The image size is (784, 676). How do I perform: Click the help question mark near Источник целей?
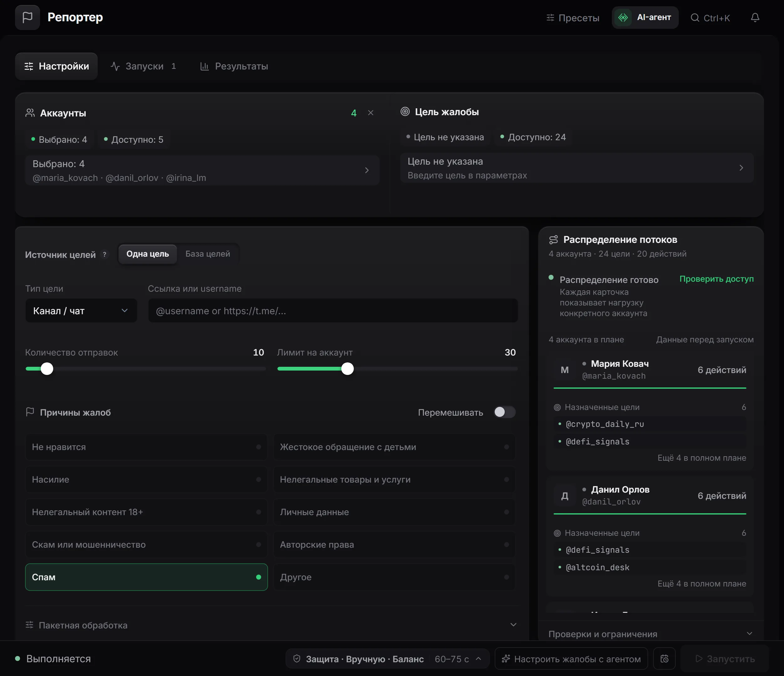pyautogui.click(x=105, y=254)
